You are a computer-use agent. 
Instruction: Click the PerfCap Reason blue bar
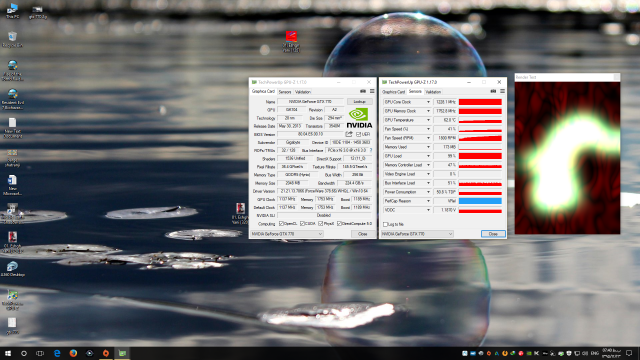coord(480,201)
